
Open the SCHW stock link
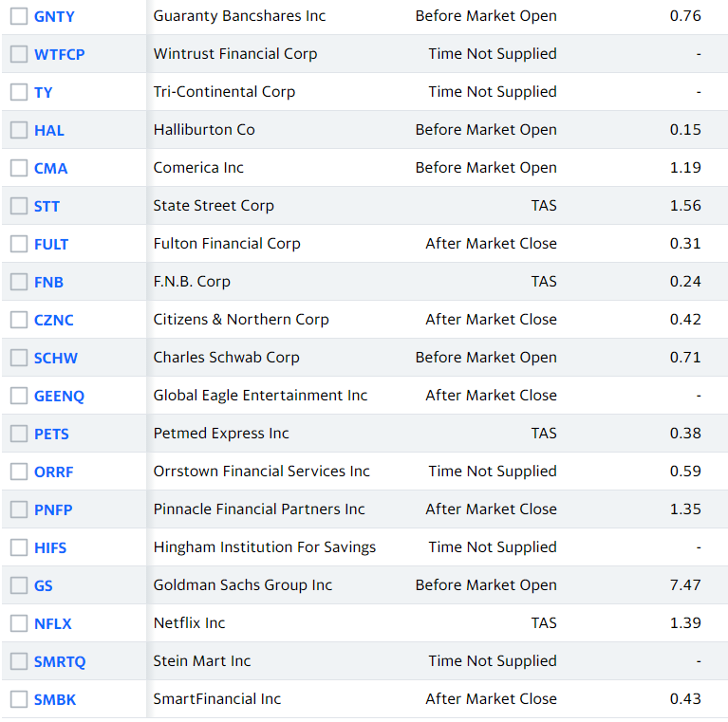(x=56, y=359)
